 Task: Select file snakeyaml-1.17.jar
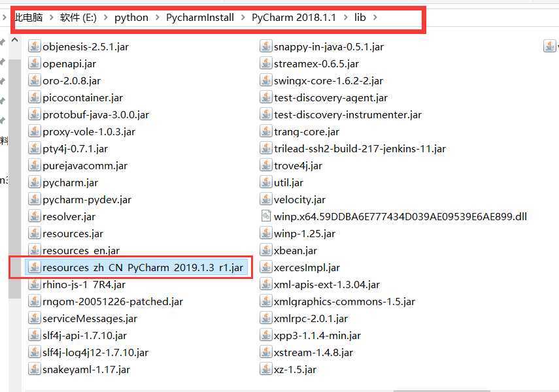[79, 369]
